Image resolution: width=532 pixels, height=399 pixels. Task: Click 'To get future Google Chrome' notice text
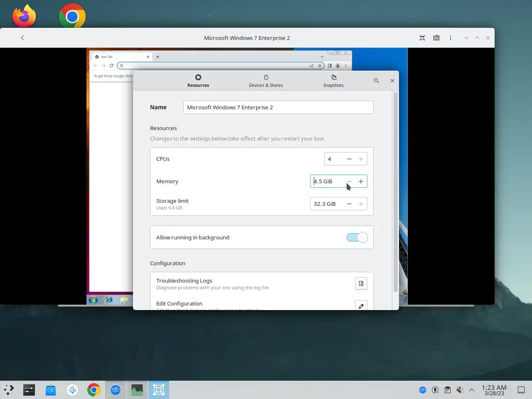[113, 76]
